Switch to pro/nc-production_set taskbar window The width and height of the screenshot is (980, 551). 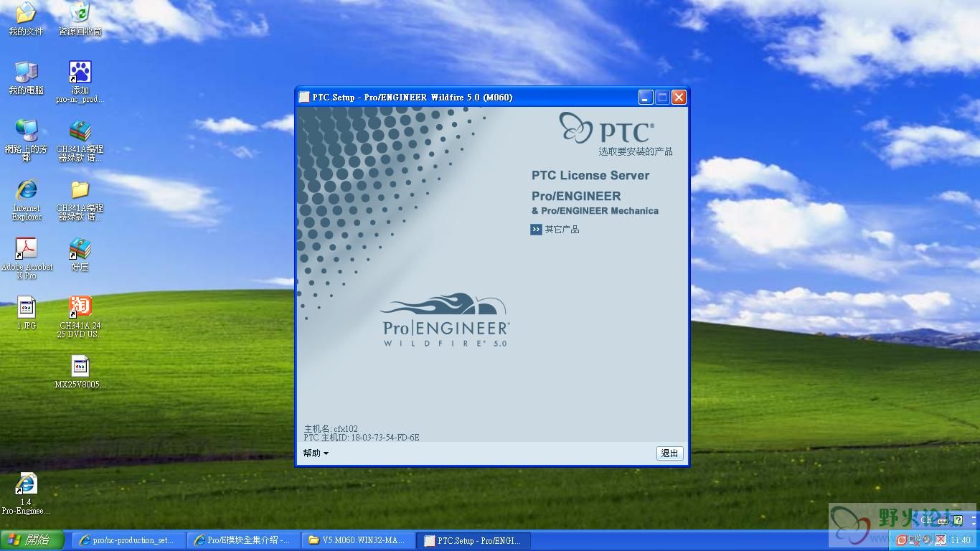point(128,540)
